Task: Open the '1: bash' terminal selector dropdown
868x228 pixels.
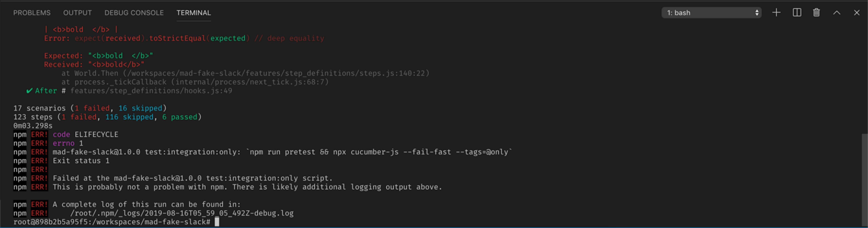Action: pyautogui.click(x=712, y=13)
